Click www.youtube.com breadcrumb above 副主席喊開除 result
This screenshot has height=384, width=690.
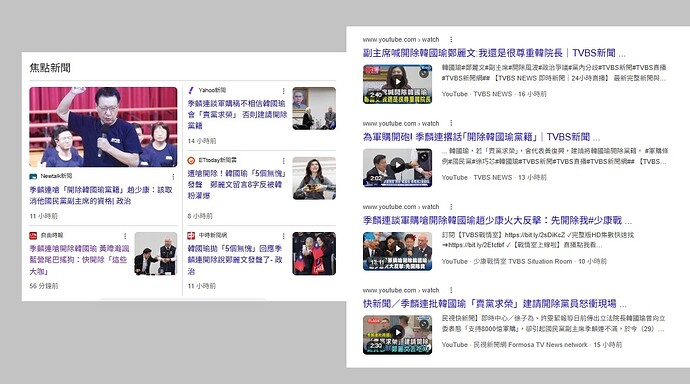click(401, 39)
